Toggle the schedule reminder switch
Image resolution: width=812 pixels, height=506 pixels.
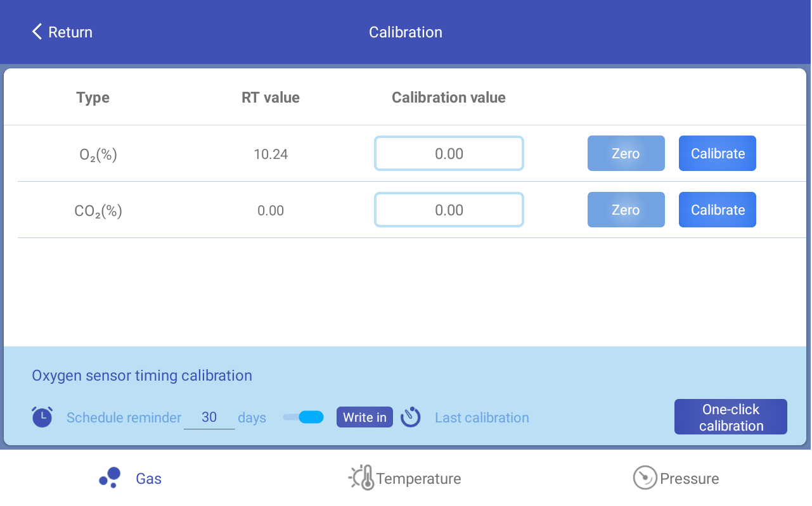tap(304, 417)
